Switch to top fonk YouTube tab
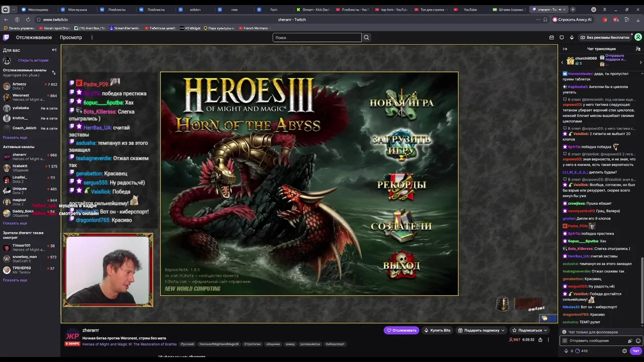This screenshot has height=362, width=644. coord(390,10)
